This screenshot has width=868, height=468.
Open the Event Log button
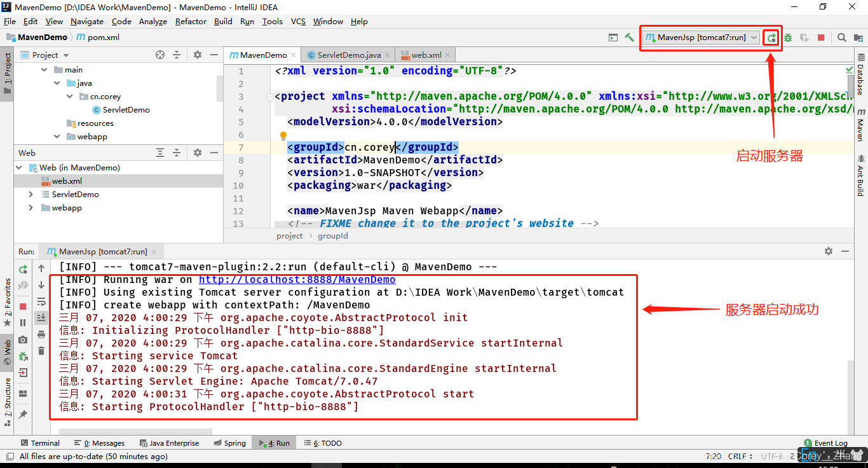pyautogui.click(x=825, y=443)
